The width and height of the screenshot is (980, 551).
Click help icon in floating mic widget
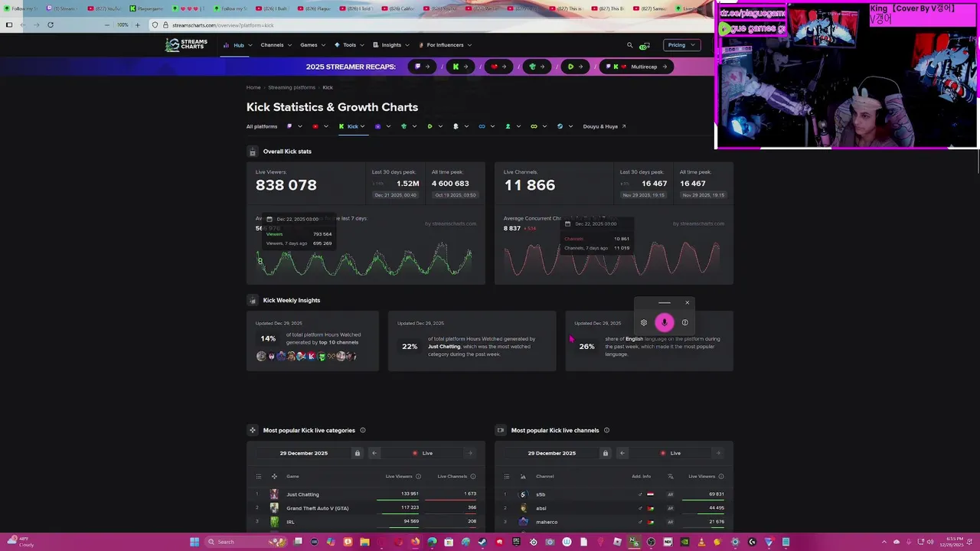point(685,323)
